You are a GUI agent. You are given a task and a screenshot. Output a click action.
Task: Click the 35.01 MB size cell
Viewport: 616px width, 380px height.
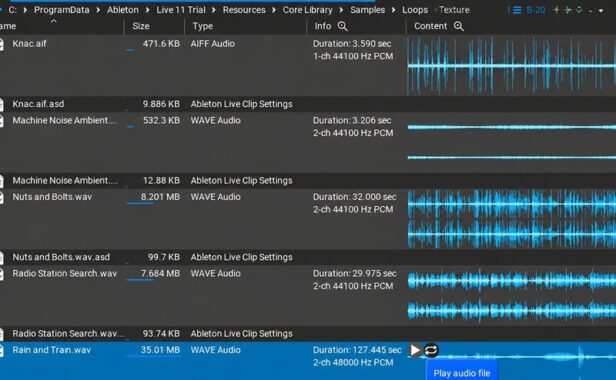tap(160, 350)
